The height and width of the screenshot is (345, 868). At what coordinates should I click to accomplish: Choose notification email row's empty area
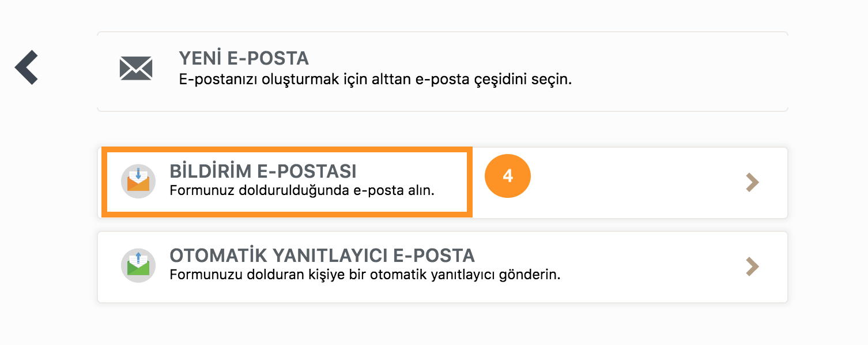pos(634,182)
